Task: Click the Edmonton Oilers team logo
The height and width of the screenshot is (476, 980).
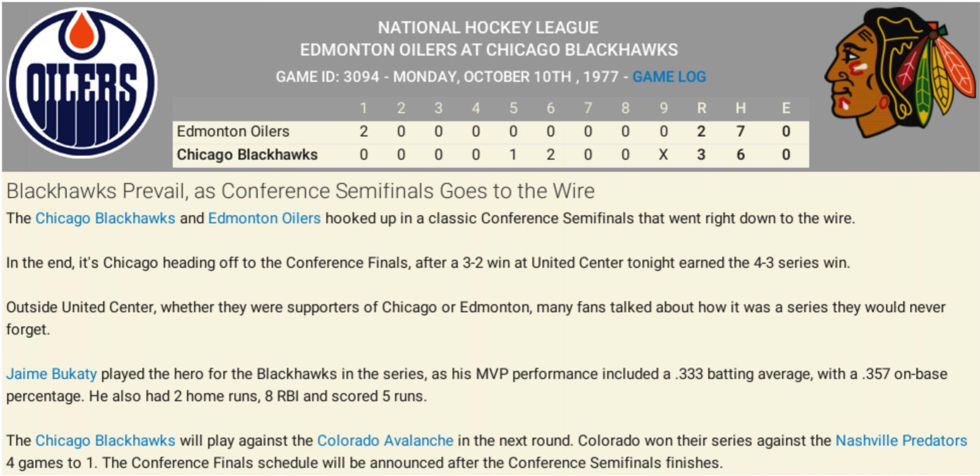Action: pyautogui.click(x=82, y=83)
